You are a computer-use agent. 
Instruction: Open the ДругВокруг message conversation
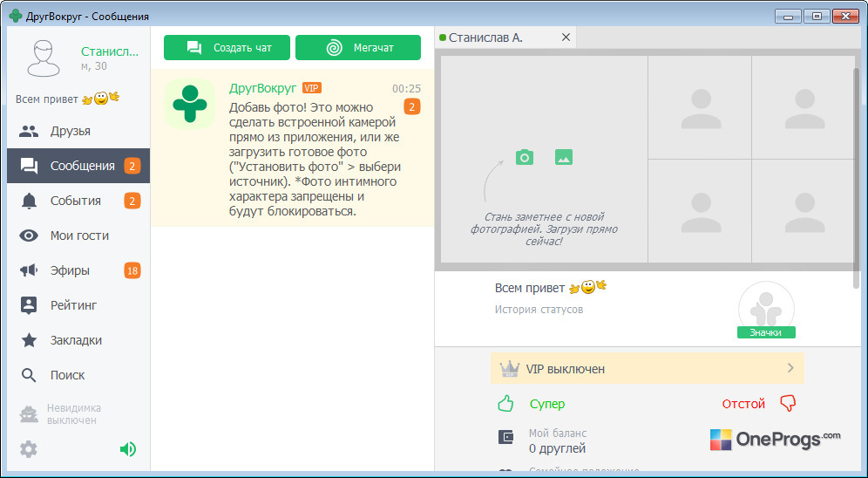point(292,148)
